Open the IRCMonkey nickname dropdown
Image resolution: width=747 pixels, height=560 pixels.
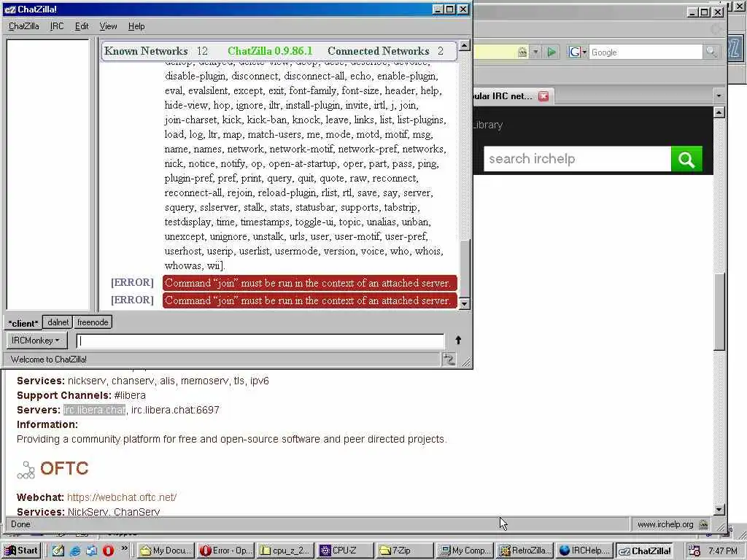(x=36, y=341)
